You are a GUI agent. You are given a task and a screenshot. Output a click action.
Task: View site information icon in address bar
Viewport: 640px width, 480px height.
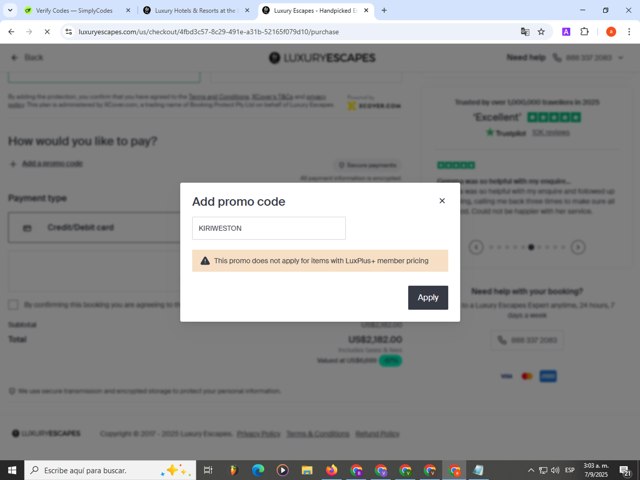pyautogui.click(x=69, y=32)
